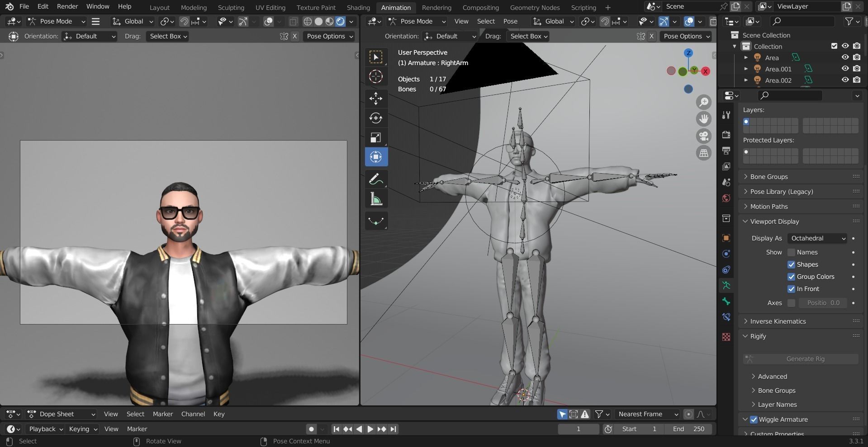Disable render for Area.002 light
Screen dimensions: 868x447
(857, 80)
